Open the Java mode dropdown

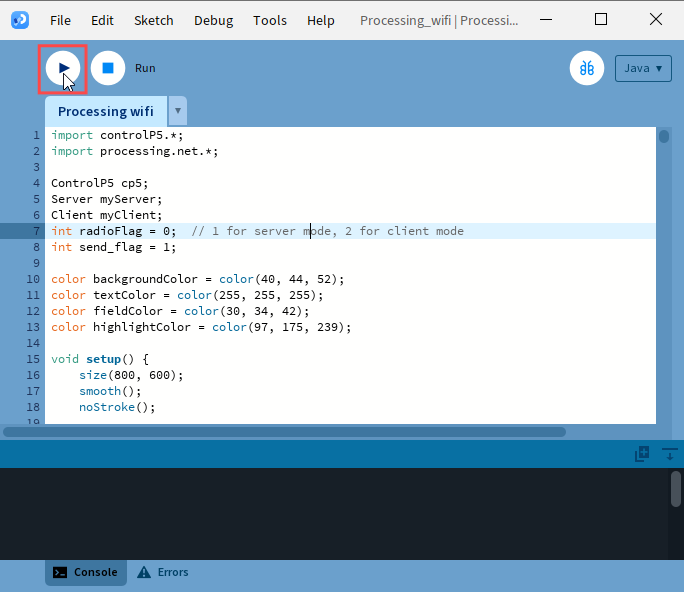click(x=643, y=68)
